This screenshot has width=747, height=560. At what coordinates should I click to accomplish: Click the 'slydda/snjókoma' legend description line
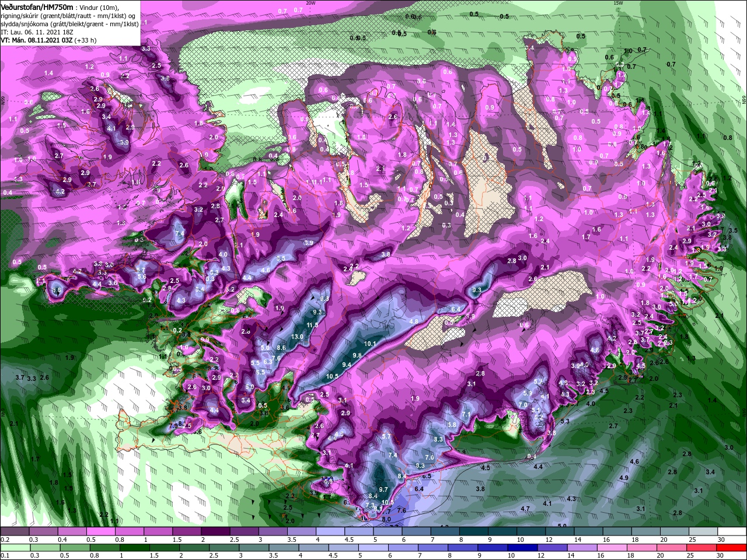70,24
